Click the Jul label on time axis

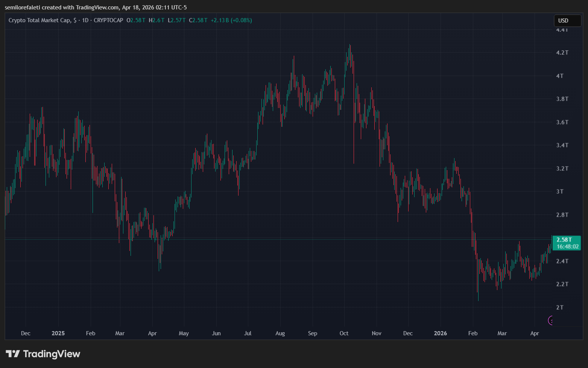tap(248, 333)
